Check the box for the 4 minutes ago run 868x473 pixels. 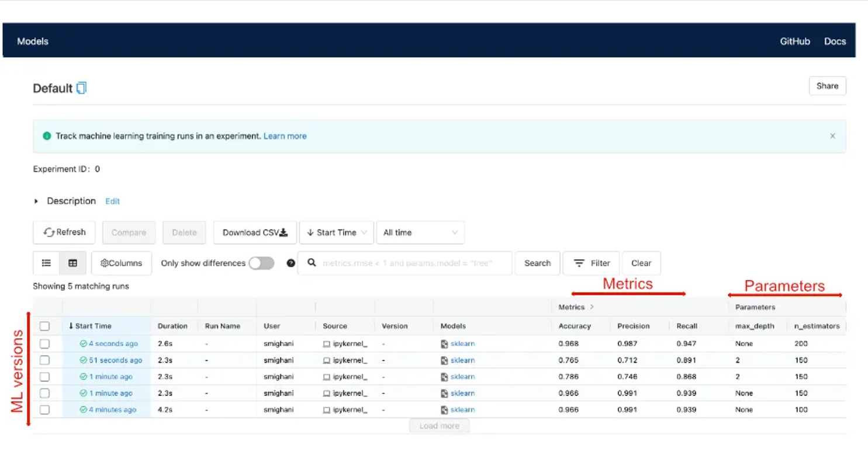(44, 410)
